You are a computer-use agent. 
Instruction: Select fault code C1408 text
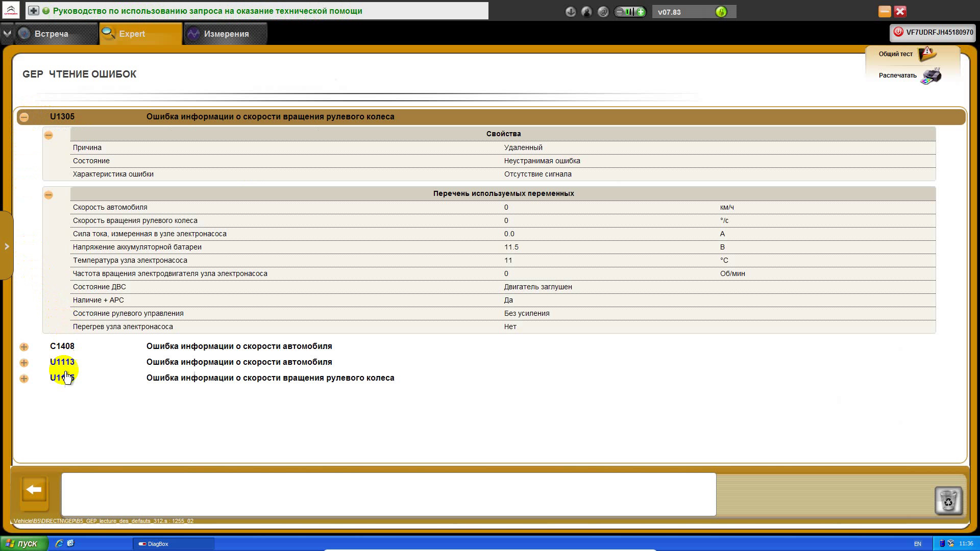(62, 346)
